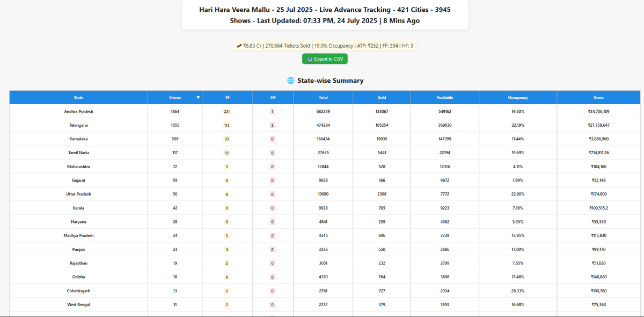The height and width of the screenshot is (317, 644).
Task: Click occupancy 19.50% for Andhra Pradesh
Action: [518, 111]
